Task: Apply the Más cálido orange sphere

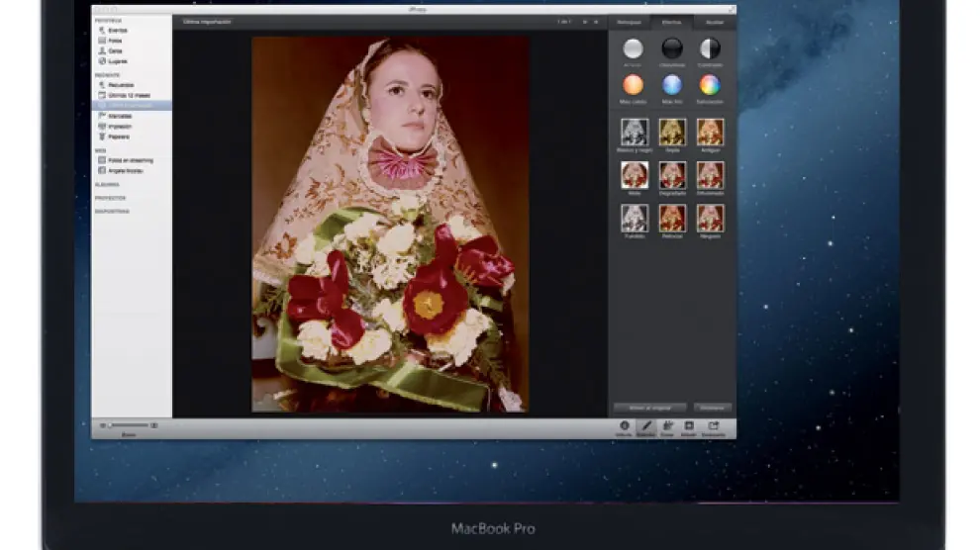Action: tap(633, 85)
